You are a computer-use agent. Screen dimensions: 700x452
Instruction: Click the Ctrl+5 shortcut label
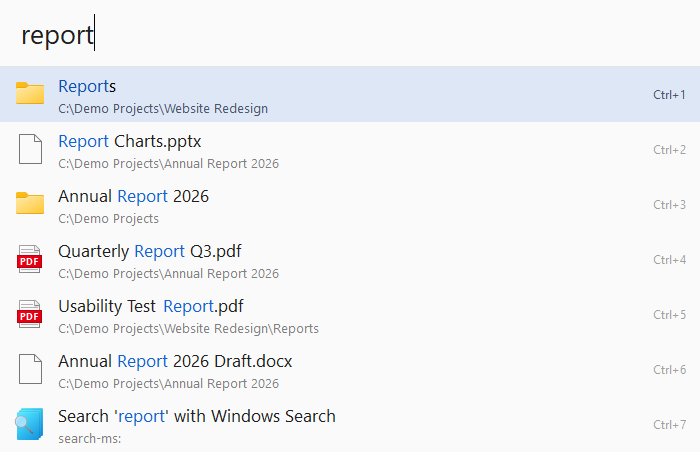click(x=669, y=314)
